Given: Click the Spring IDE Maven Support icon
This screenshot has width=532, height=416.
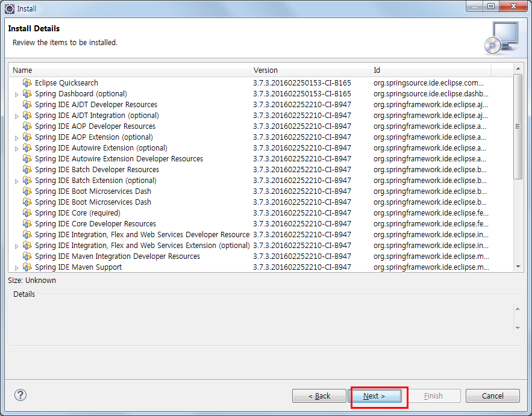Looking at the screenshot, I should click(27, 267).
